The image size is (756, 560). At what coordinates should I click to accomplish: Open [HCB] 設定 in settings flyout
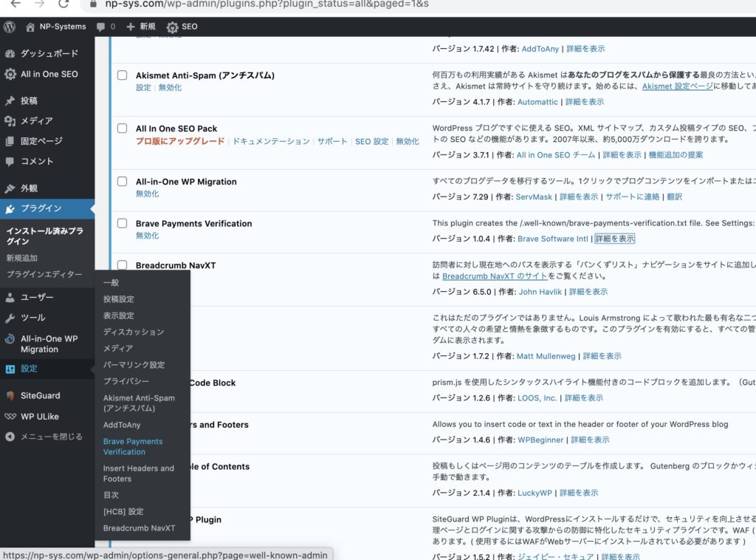123,511
